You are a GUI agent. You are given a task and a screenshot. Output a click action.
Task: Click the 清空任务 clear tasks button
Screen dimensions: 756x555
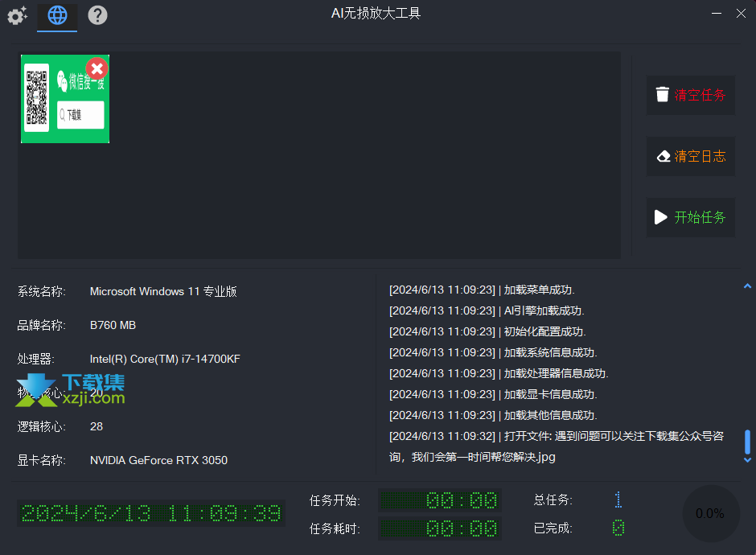[x=690, y=95]
